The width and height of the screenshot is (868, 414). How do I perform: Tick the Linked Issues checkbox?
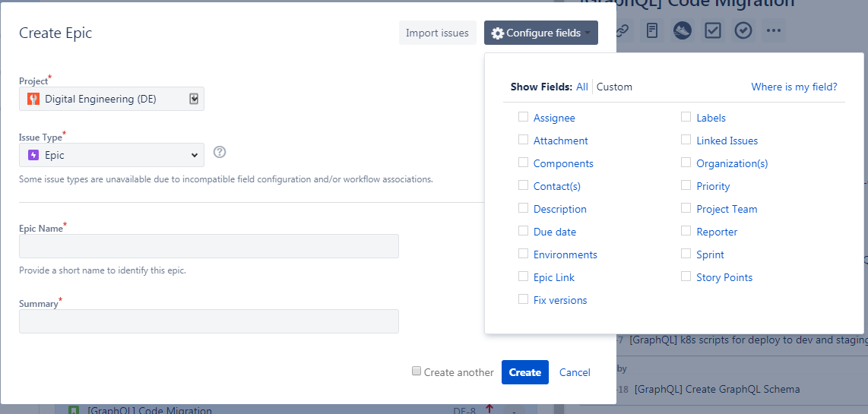(x=686, y=140)
